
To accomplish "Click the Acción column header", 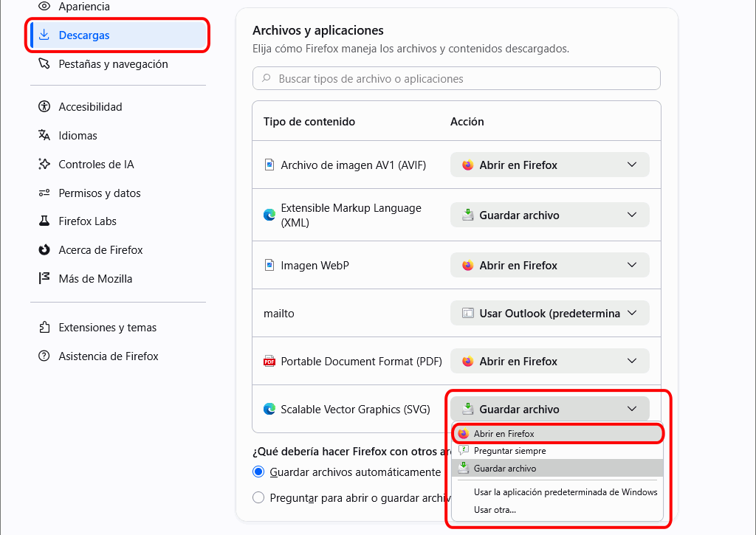I will [467, 122].
